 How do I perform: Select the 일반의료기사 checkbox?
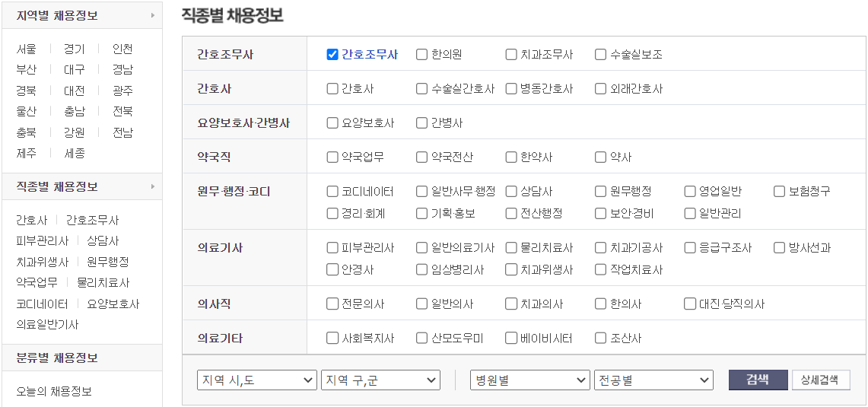tap(421, 247)
